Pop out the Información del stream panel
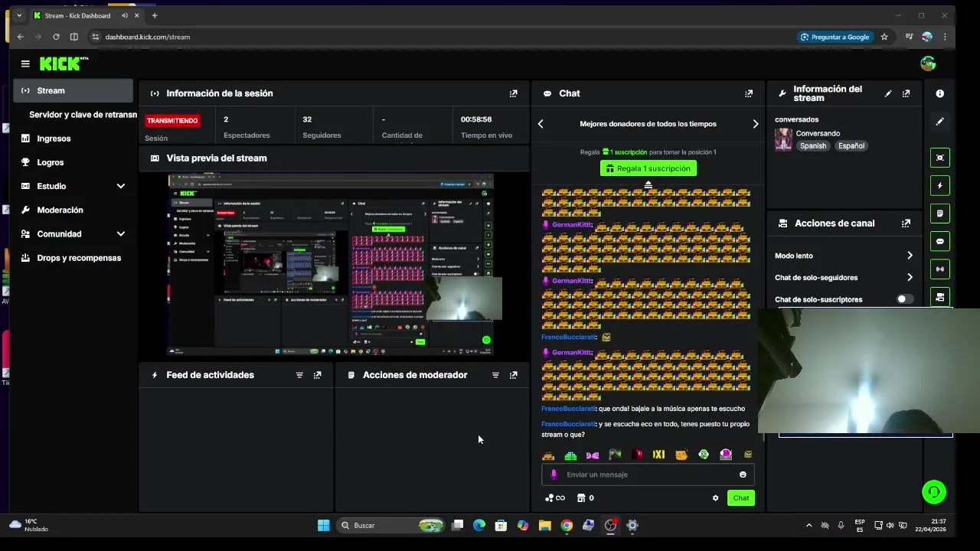The image size is (980, 551). coord(906,93)
